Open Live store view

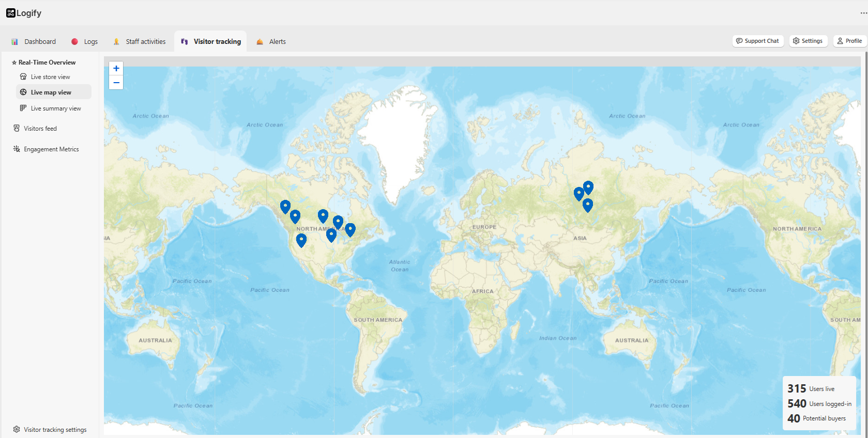pyautogui.click(x=50, y=77)
